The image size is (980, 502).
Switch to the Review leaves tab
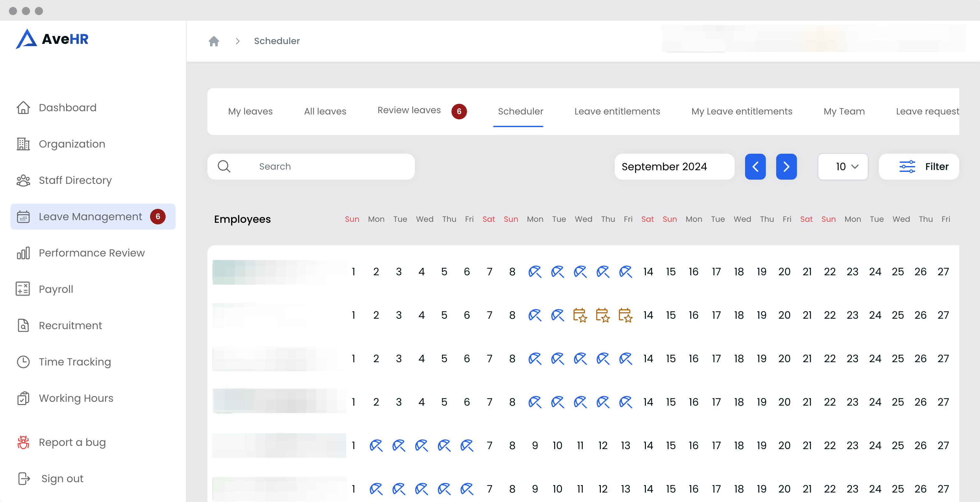[409, 110]
